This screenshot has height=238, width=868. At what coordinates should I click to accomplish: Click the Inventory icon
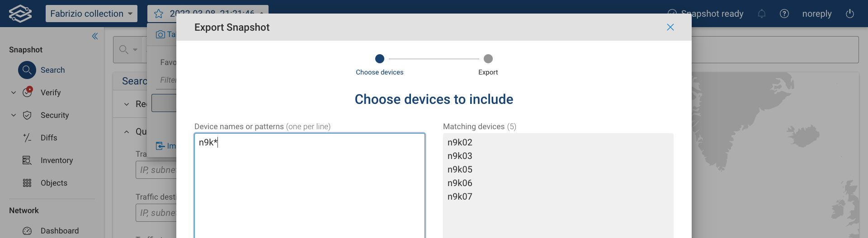coord(27,160)
